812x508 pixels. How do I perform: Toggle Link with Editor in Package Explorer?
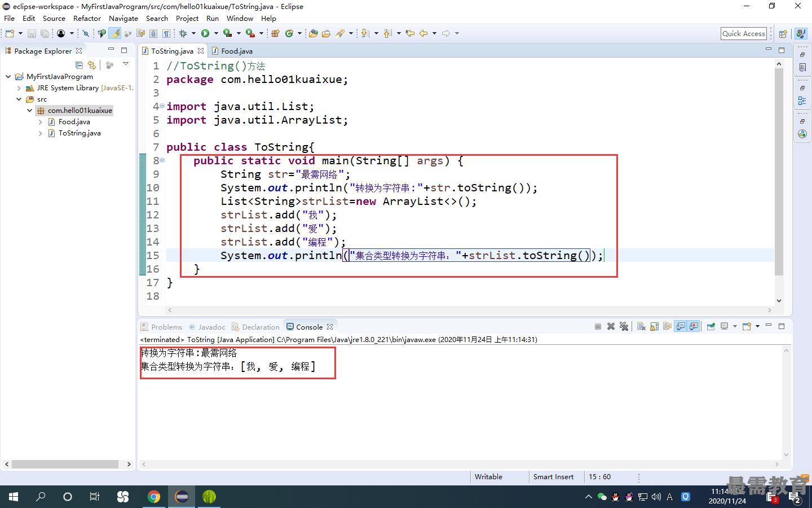(x=92, y=65)
